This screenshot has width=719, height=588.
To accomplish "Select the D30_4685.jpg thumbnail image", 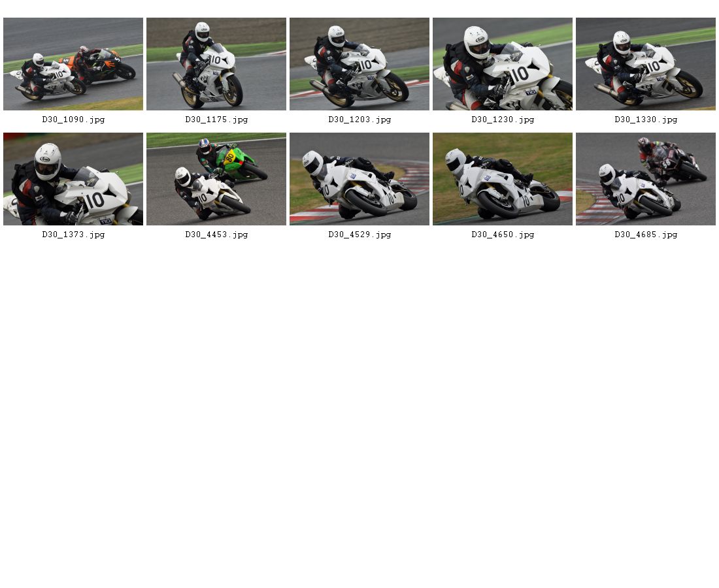I will (x=646, y=179).
